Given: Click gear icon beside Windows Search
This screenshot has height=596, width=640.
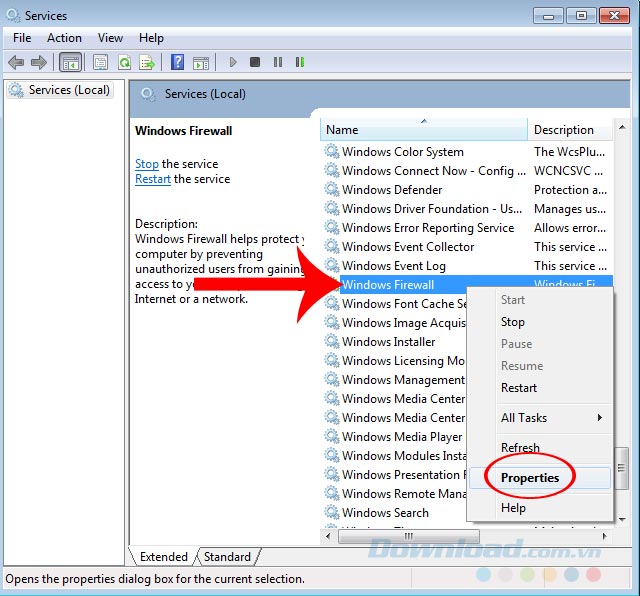Looking at the screenshot, I should tap(332, 512).
